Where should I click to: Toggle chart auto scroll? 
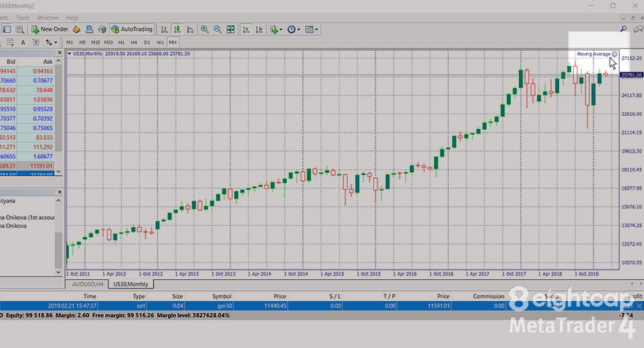click(x=246, y=29)
